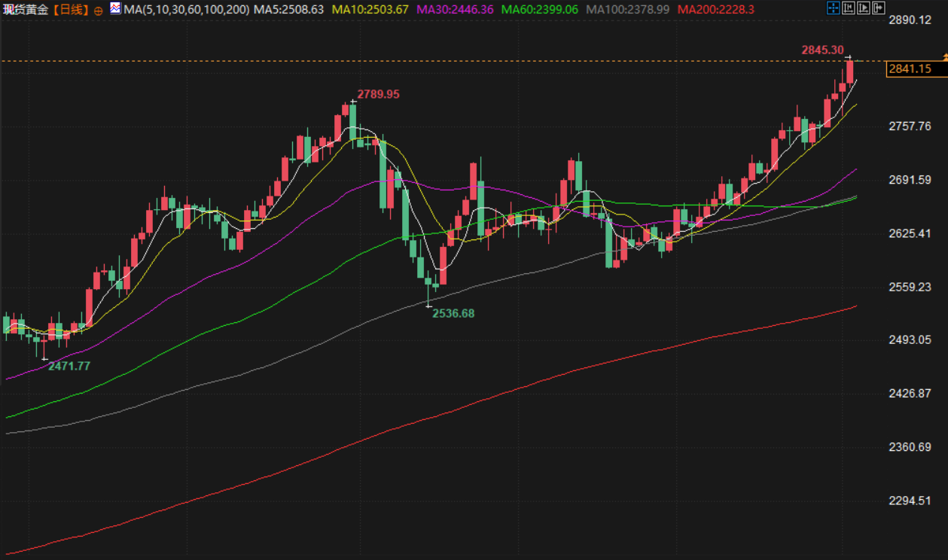Click the green MA60:2399.06 value

[x=540, y=10]
